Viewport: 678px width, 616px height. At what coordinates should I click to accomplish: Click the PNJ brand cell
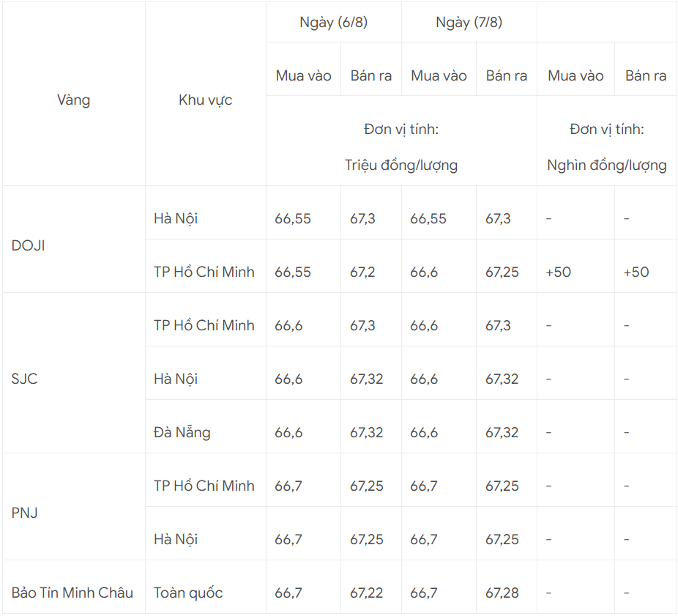pos(25,513)
